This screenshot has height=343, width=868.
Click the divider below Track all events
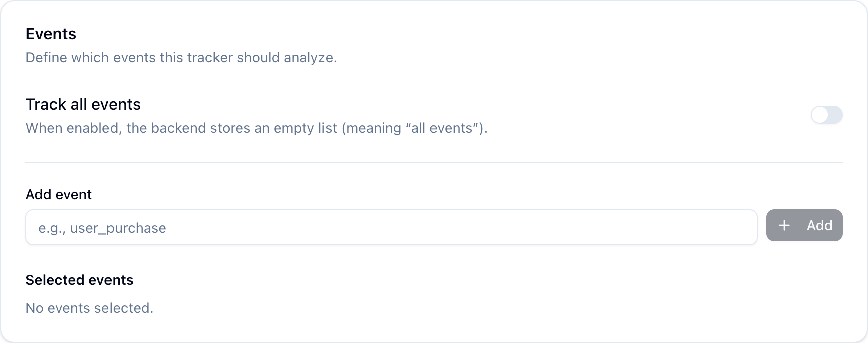(x=434, y=162)
